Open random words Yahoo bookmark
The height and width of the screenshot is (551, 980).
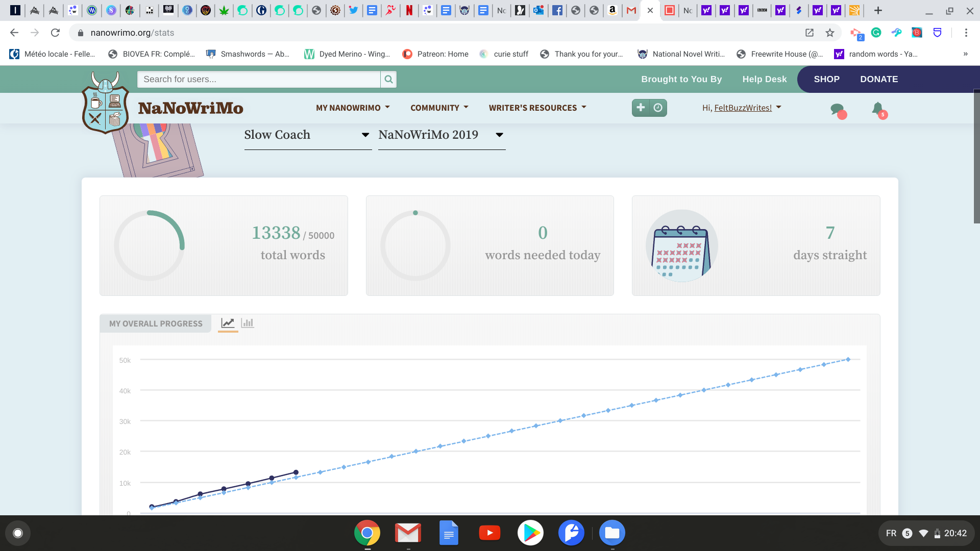pos(876,54)
